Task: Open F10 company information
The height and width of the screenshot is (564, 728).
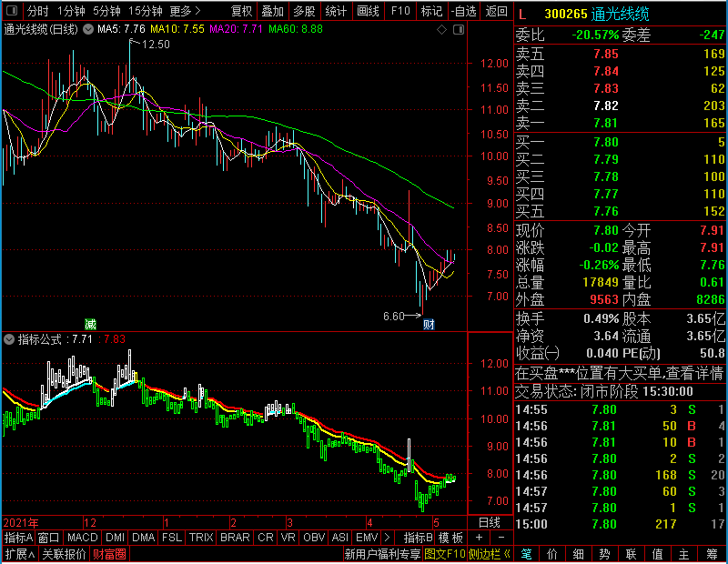Action: click(400, 11)
